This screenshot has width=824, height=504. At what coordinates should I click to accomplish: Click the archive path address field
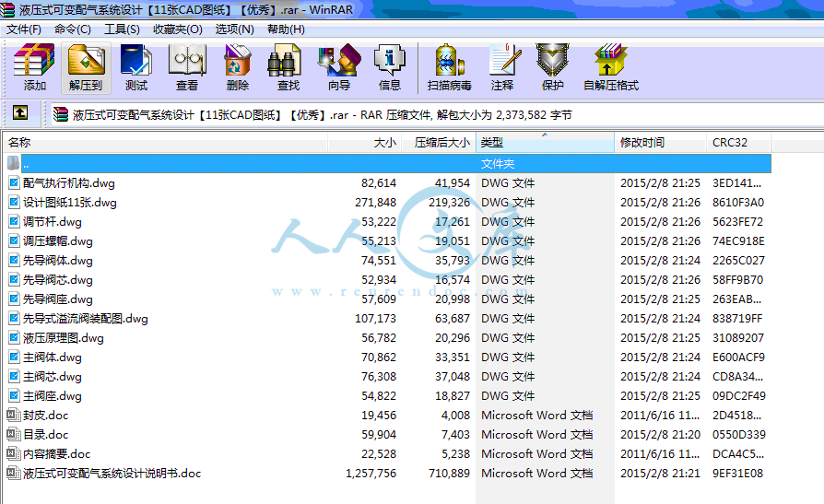436,114
